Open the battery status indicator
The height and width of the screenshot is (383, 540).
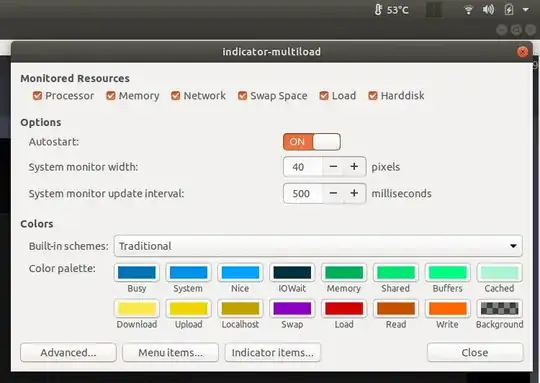coord(509,9)
